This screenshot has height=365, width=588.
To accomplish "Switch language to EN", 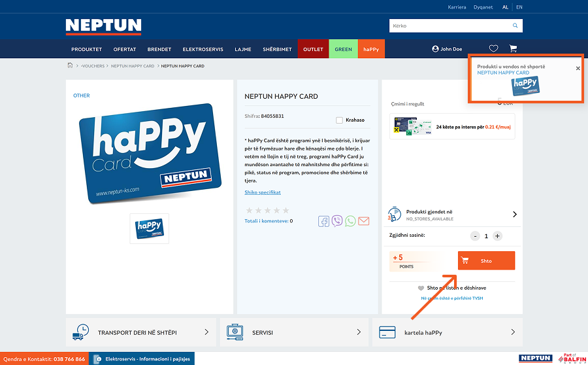I will click(519, 7).
